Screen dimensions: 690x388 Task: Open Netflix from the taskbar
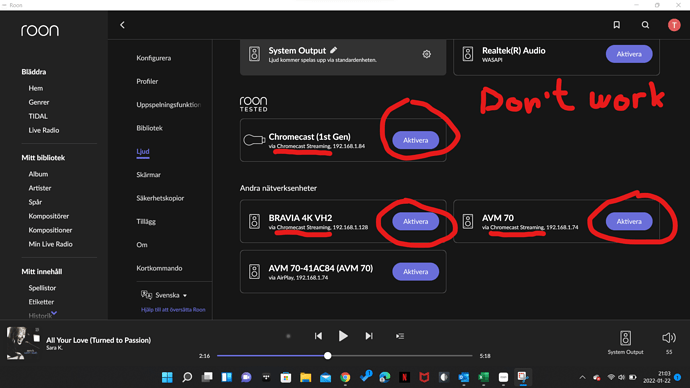pyautogui.click(x=404, y=377)
